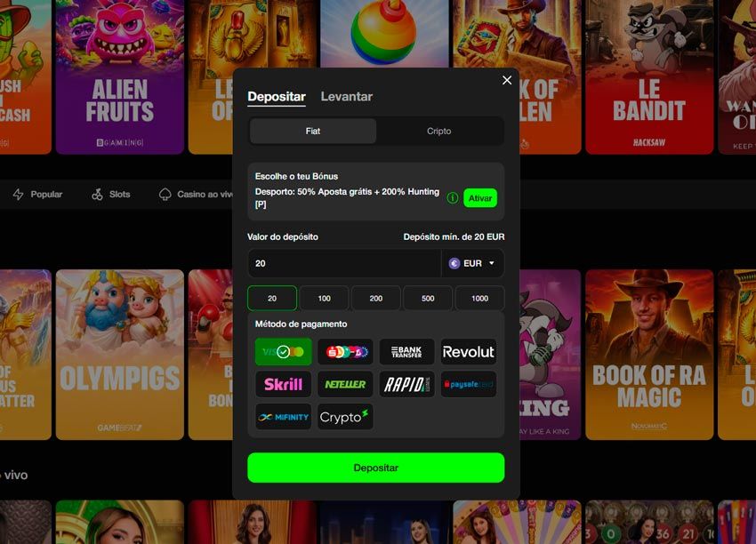Select Rapid Transfer payment method

[x=406, y=384]
